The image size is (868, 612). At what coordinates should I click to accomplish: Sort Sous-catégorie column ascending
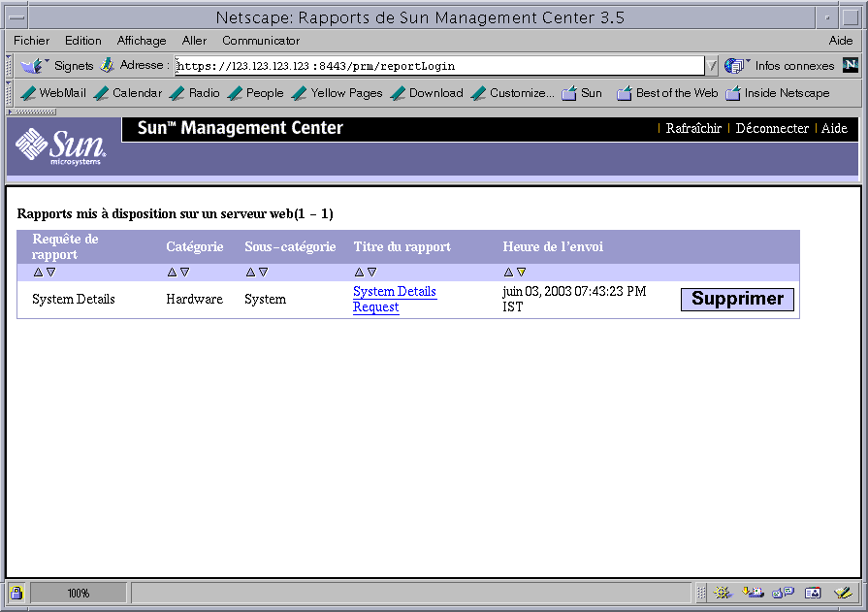tap(251, 272)
